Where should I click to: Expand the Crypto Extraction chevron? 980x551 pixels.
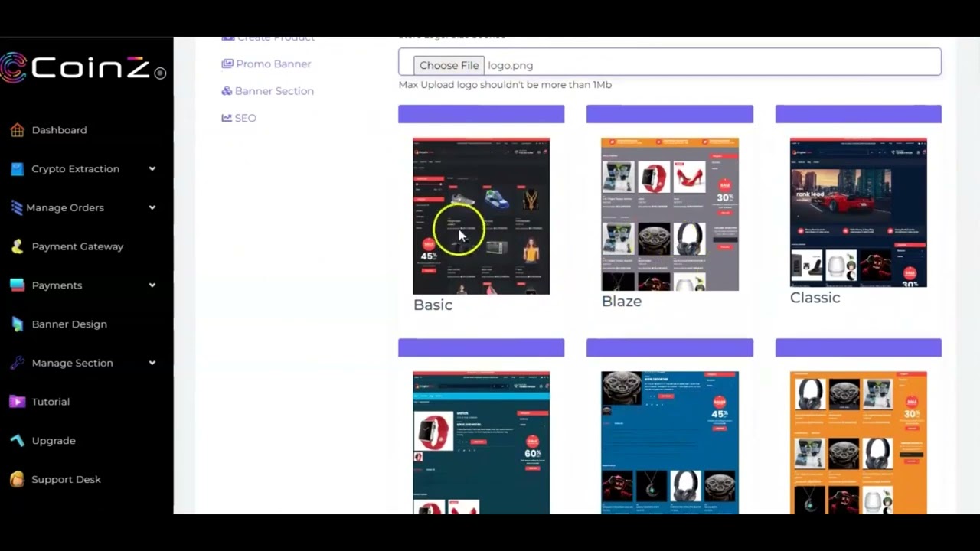152,169
